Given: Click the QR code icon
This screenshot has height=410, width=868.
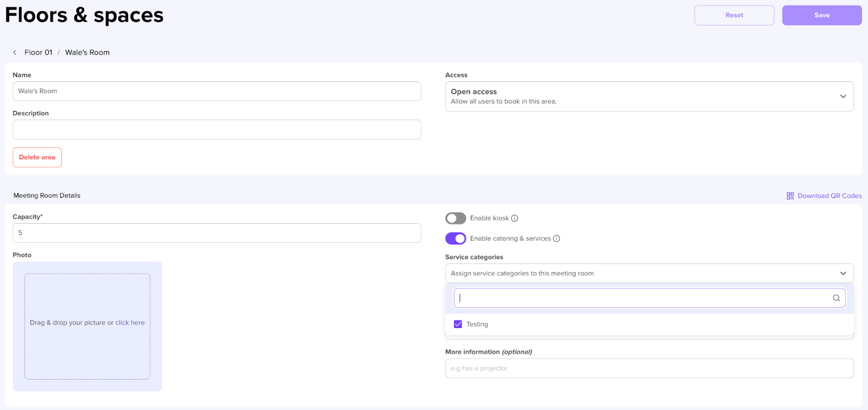Looking at the screenshot, I should 790,196.
